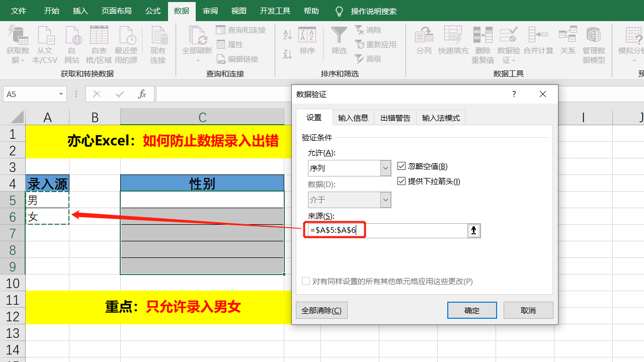Screen dimensions: 644x362
Task: Switch to the 出错警告 dialog tab
Action: point(395,118)
